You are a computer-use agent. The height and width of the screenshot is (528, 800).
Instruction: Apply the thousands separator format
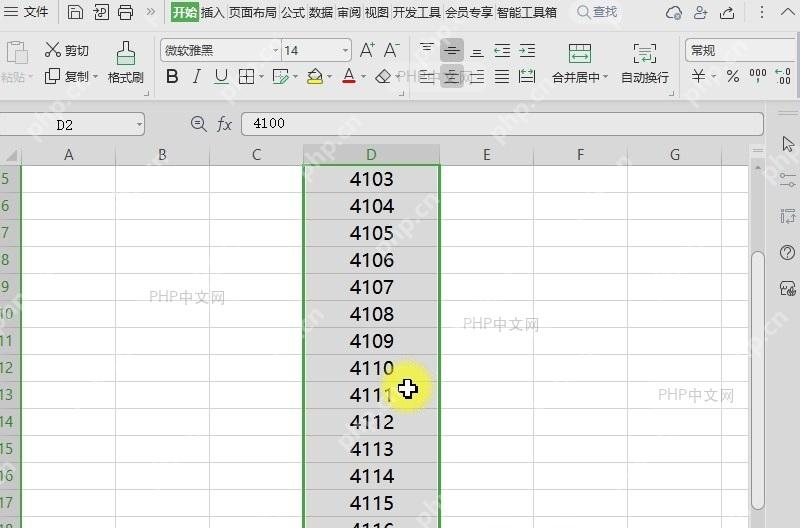758,77
